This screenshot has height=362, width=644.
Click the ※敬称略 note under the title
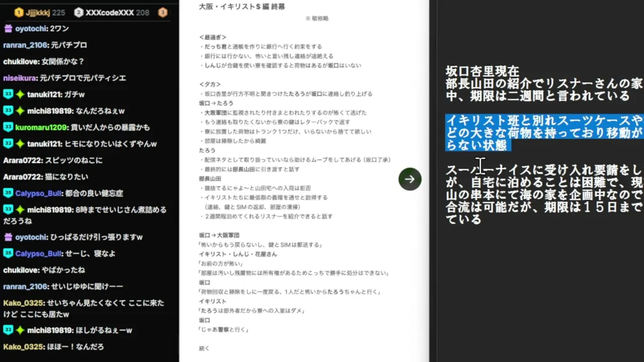(317, 19)
